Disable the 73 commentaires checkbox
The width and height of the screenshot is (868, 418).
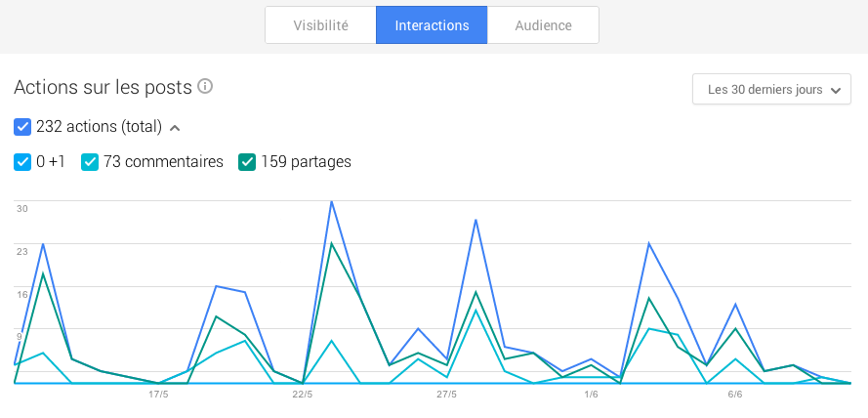coord(90,162)
